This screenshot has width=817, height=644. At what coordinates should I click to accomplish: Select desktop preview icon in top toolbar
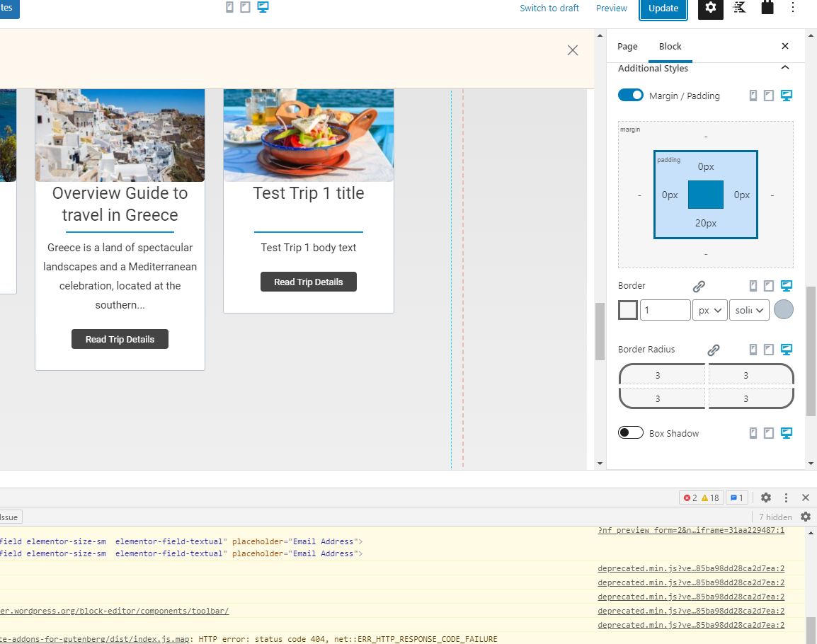[263, 7]
